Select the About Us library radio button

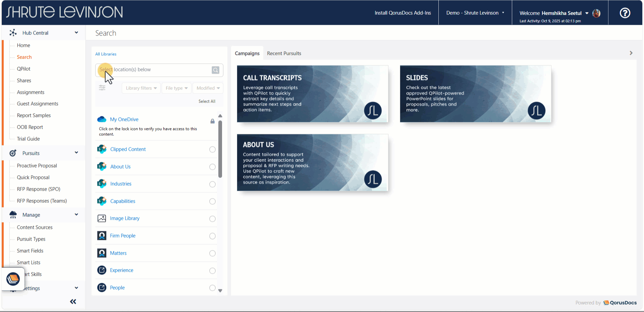pyautogui.click(x=212, y=167)
